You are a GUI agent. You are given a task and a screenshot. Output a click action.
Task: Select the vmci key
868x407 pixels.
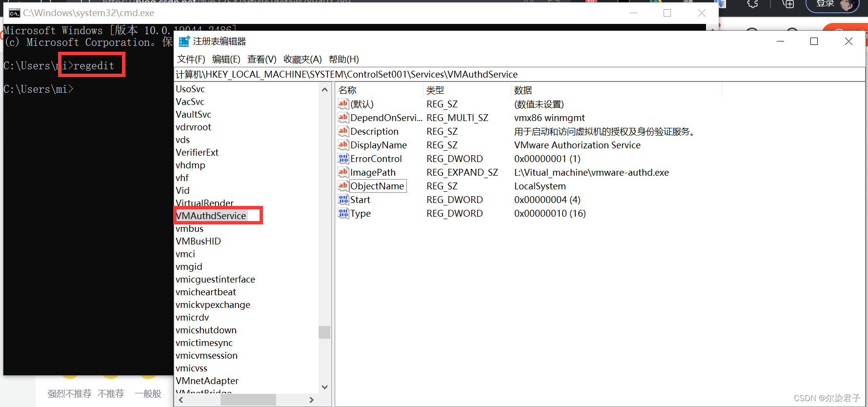pyautogui.click(x=185, y=254)
